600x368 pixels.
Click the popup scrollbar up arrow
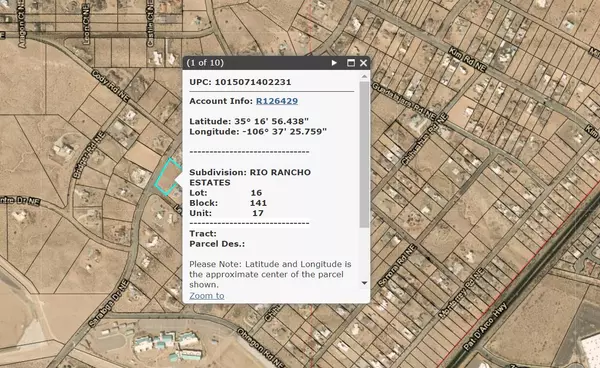tap(364, 77)
